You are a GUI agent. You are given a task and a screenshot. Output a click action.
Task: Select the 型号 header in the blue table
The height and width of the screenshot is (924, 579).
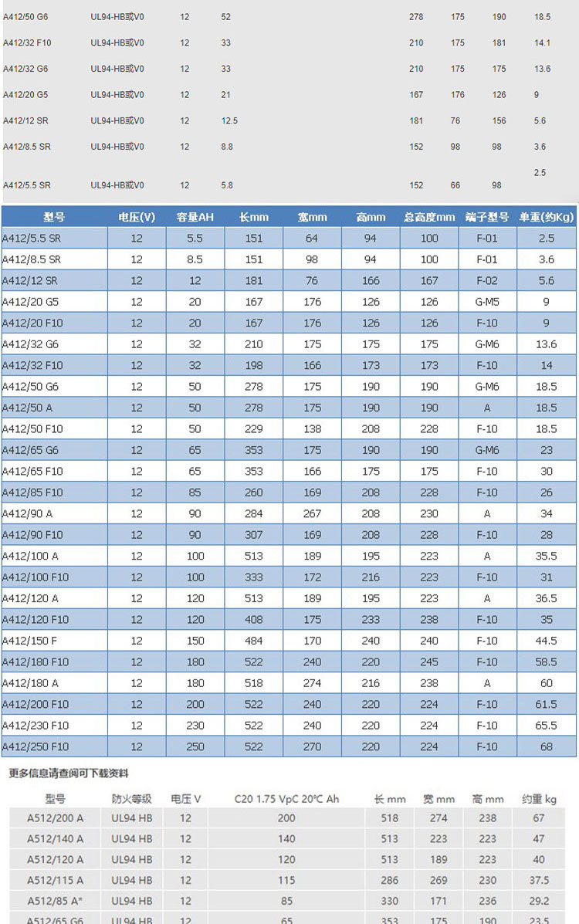pyautogui.click(x=54, y=217)
